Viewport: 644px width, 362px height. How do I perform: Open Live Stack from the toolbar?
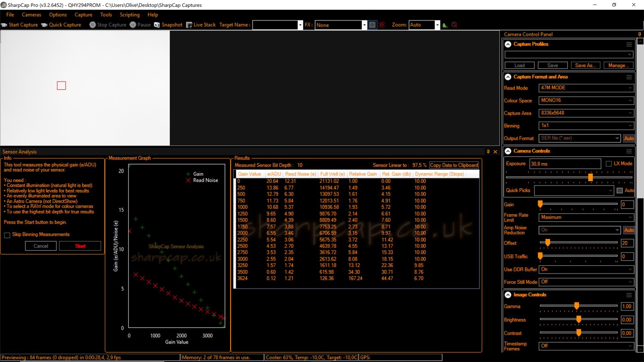click(x=201, y=25)
